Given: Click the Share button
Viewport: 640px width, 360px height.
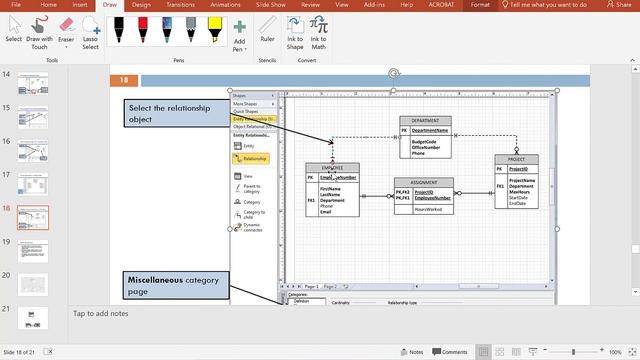Looking at the screenshot, I should pos(619,4).
